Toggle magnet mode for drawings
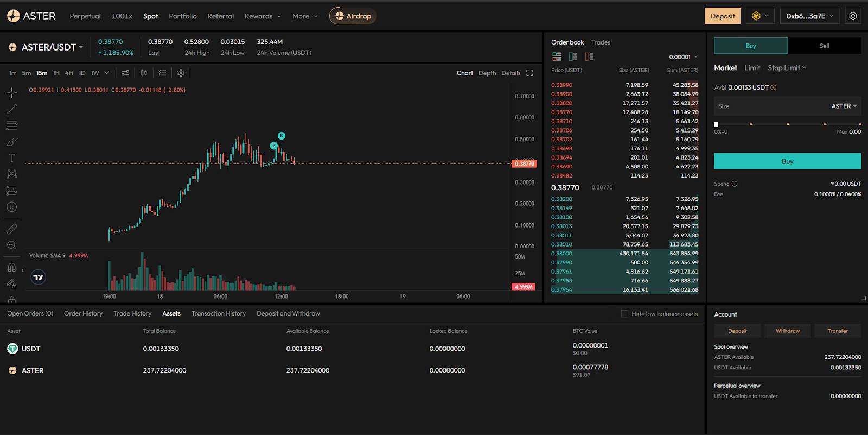Screen dimensions: 868x435 [12, 267]
